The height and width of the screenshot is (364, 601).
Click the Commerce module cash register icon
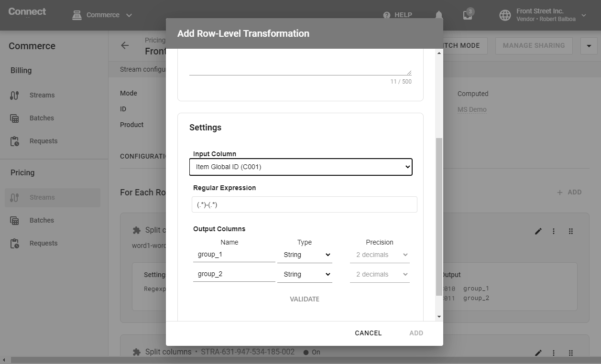[76, 15]
